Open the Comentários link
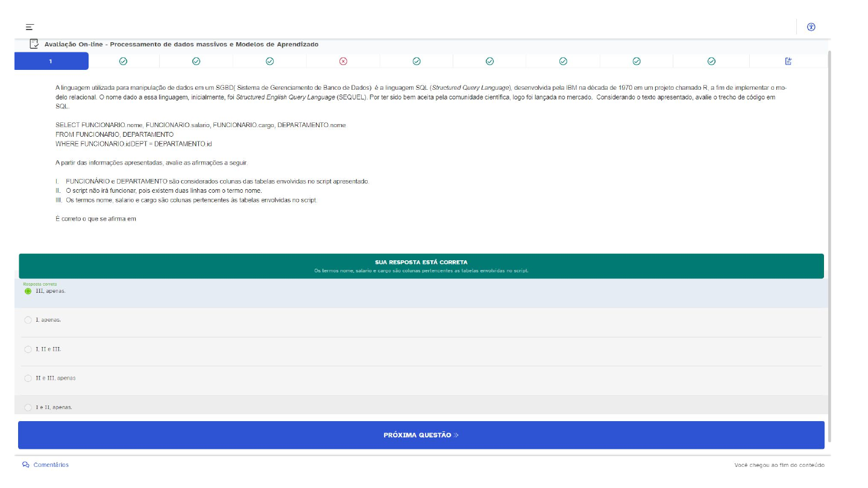The image size is (868, 488). pos(51,465)
